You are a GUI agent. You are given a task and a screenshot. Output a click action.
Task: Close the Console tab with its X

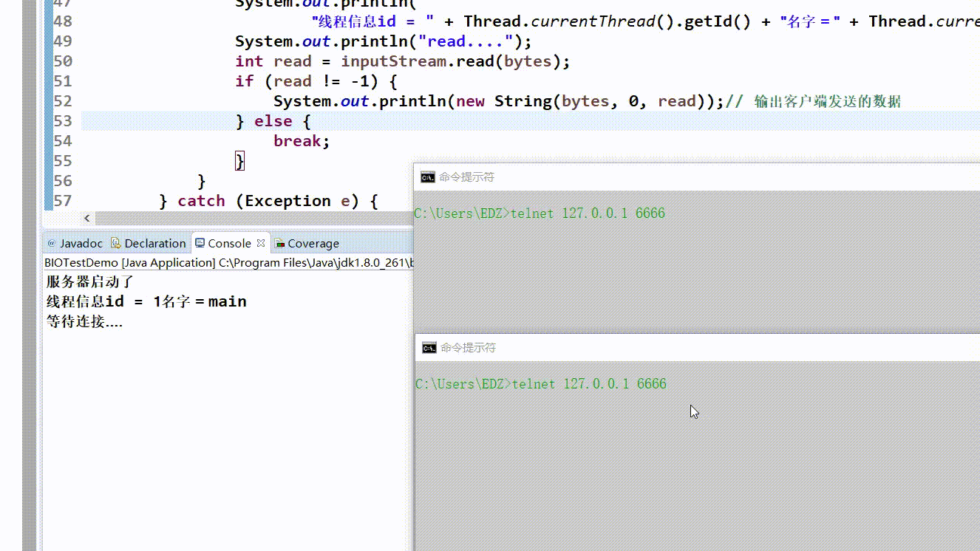tap(261, 243)
